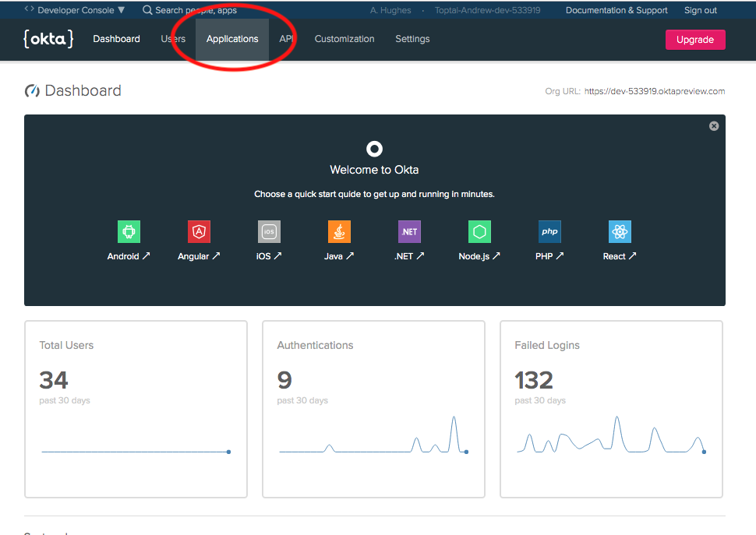
Task: Click the Android quick start icon
Action: [x=129, y=232]
